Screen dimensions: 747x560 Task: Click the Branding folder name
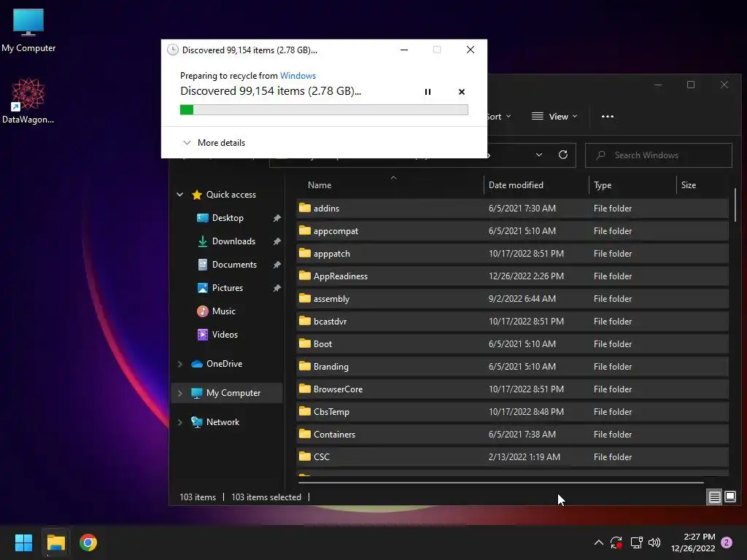click(x=331, y=367)
